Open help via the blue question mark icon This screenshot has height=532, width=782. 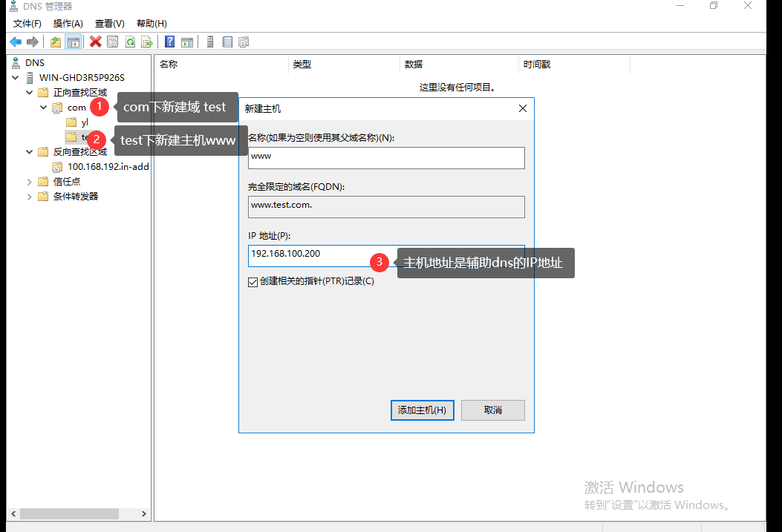(x=170, y=42)
